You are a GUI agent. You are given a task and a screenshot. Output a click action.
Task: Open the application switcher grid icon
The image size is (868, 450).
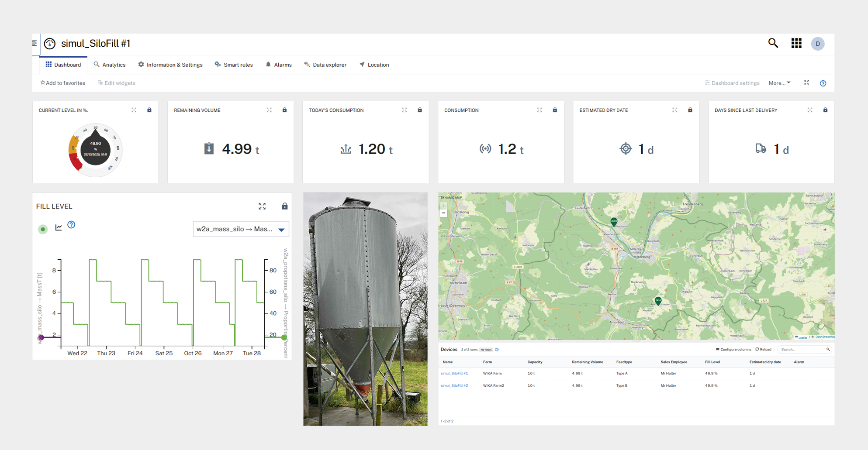[x=796, y=43]
